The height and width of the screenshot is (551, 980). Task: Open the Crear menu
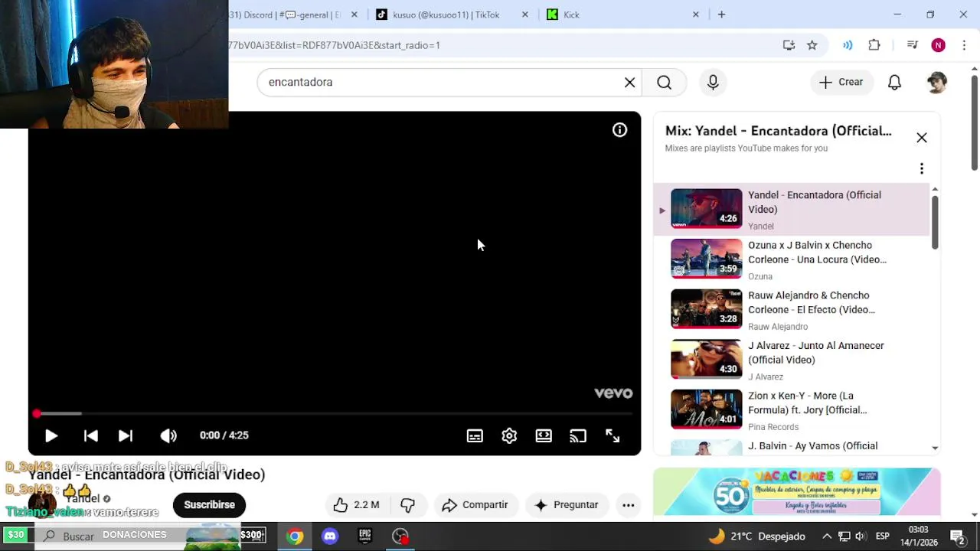coord(841,82)
